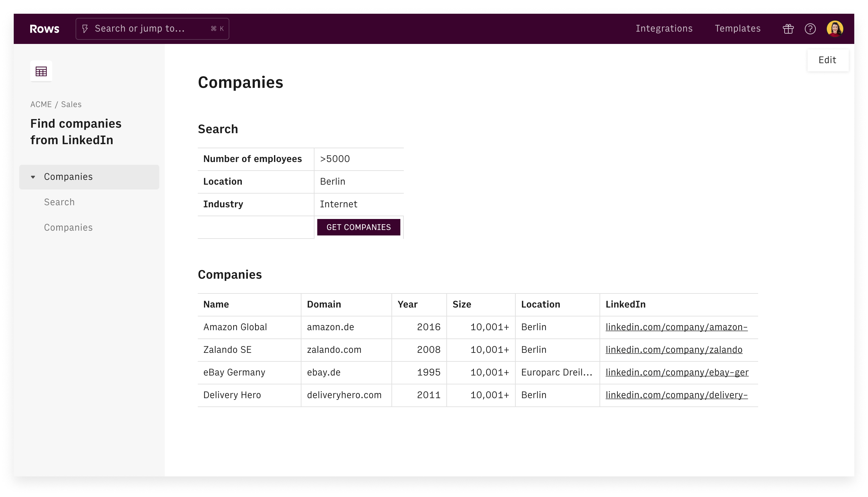Click the 2016 year cell
Image resolution: width=868 pixels, height=497 pixels.
(419, 327)
